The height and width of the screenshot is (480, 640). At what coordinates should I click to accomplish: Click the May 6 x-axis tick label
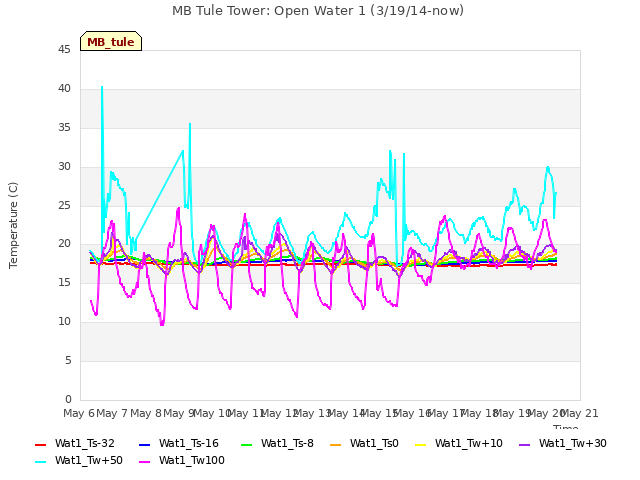(79, 413)
